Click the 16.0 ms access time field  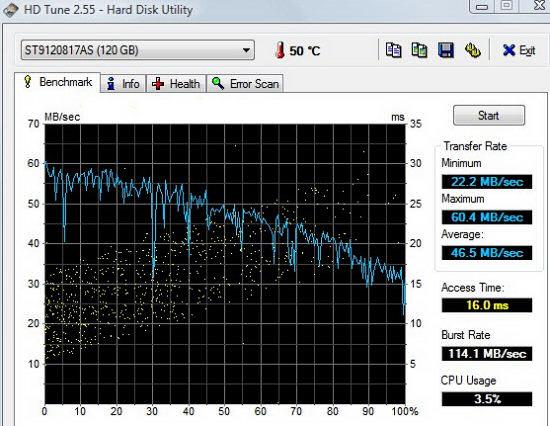tap(487, 305)
